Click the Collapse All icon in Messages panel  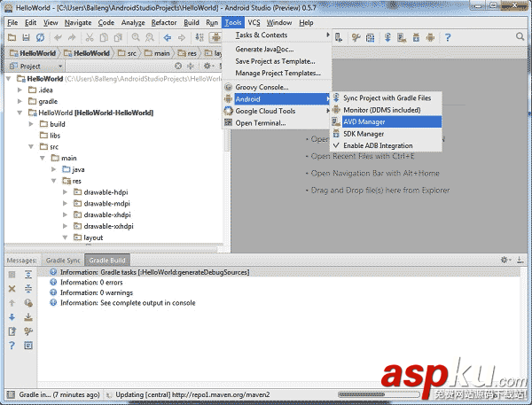point(28,289)
